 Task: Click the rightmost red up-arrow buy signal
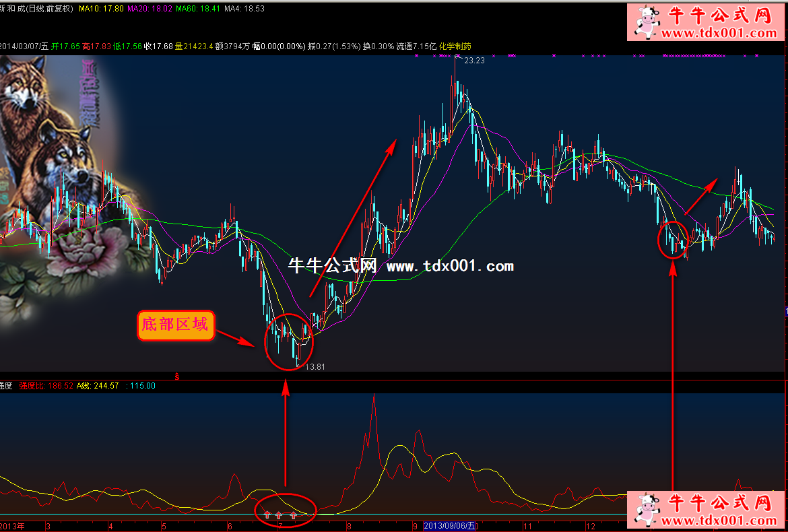[294, 515]
